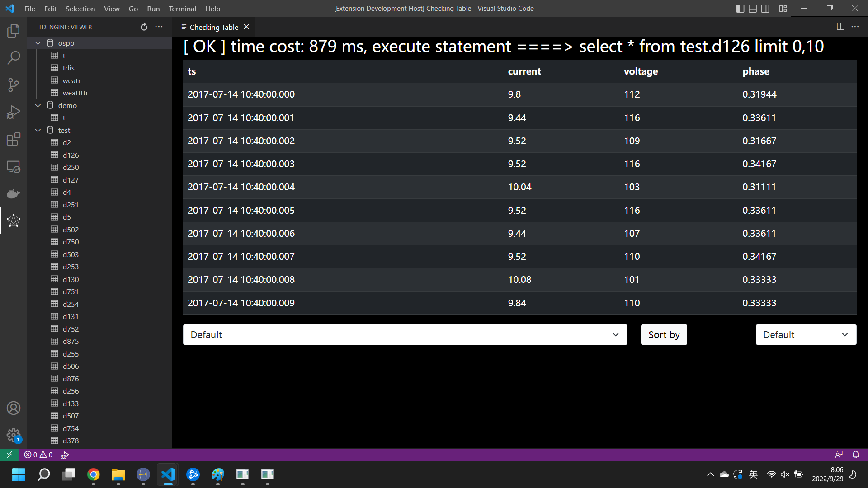Viewport: 868px width, 488px height.
Task: Open Task View from the taskbar
Action: pyautogui.click(x=69, y=474)
